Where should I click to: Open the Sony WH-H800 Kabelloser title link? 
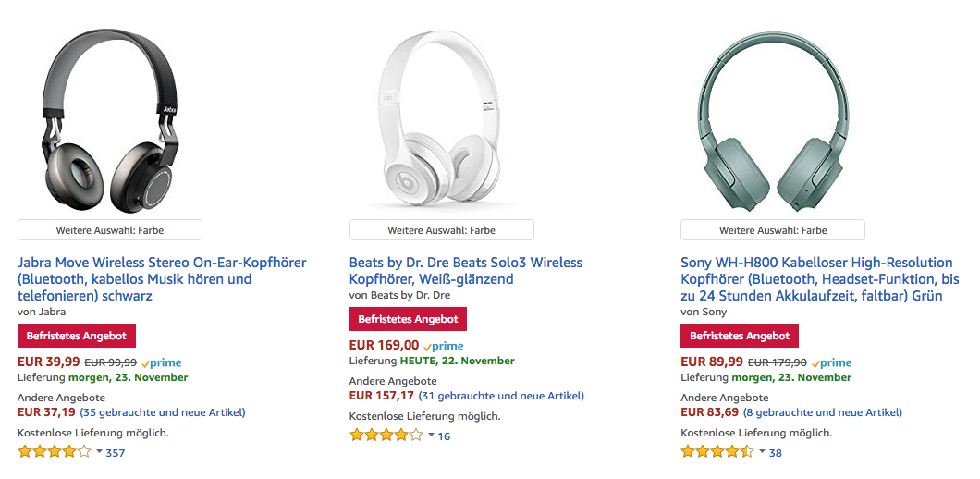(x=819, y=278)
